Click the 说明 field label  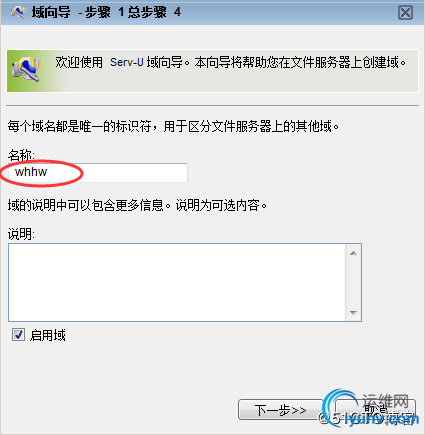[21, 234]
